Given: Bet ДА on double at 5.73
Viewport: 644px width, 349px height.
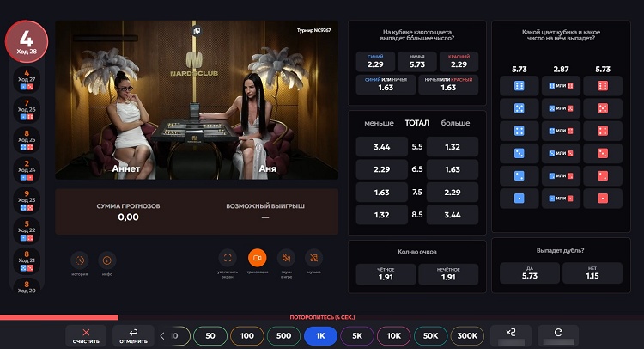Looking at the screenshot, I should (530, 273).
